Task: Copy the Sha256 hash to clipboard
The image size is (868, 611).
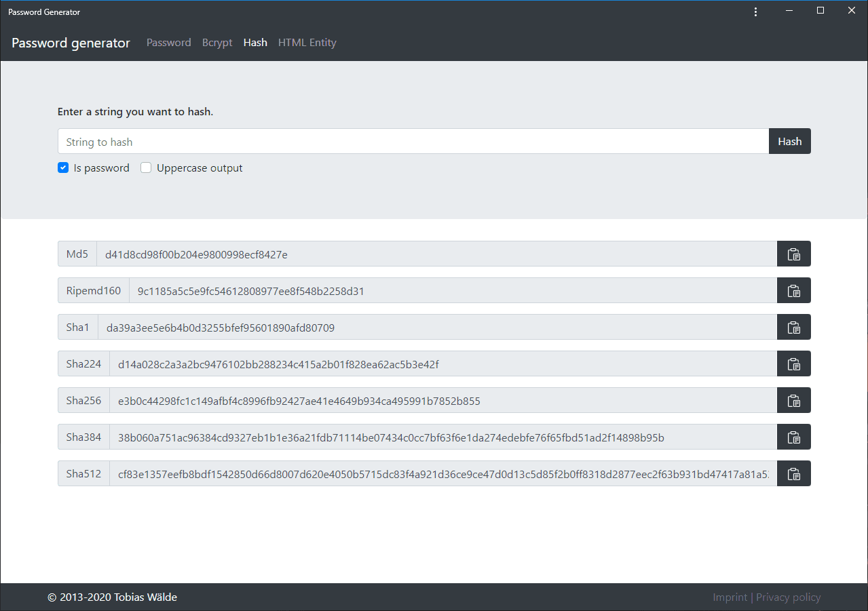Action: pos(793,401)
